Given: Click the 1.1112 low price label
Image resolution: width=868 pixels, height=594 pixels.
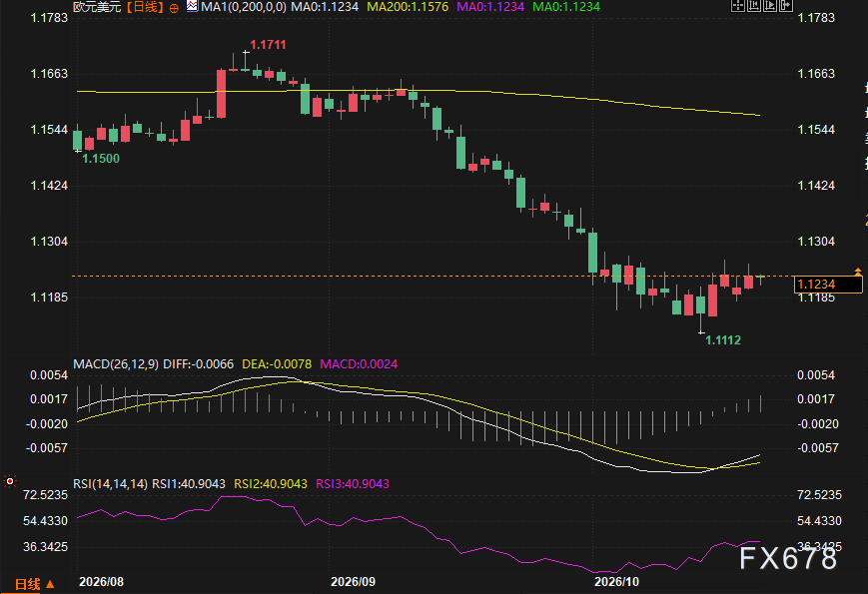Looking at the screenshot, I should 723,340.
